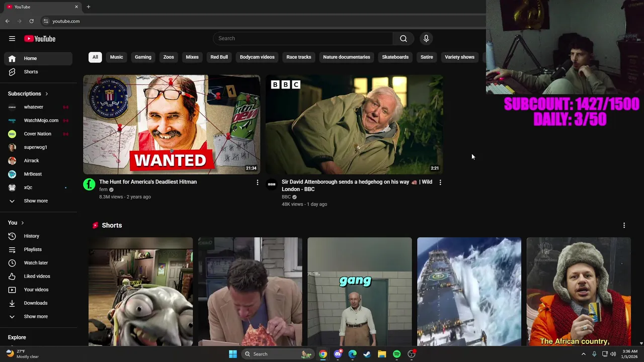Open Windows Start menu
Viewport: 644px width, 362px height.
point(233,354)
